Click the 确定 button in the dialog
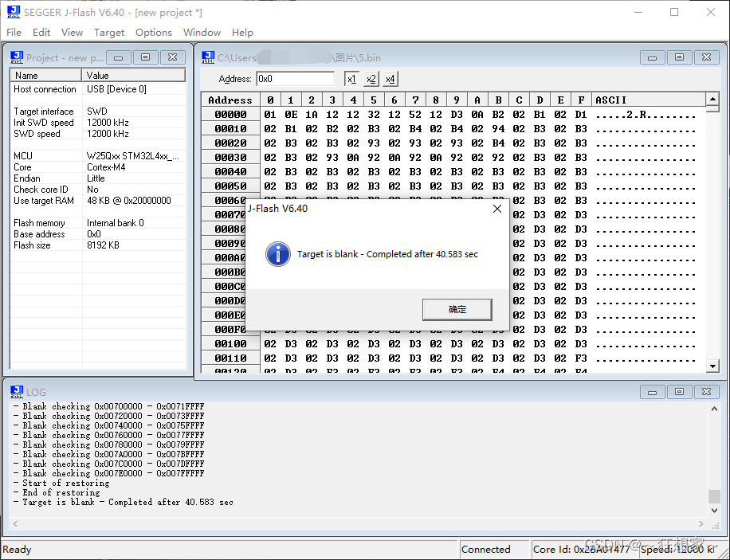 tap(457, 310)
